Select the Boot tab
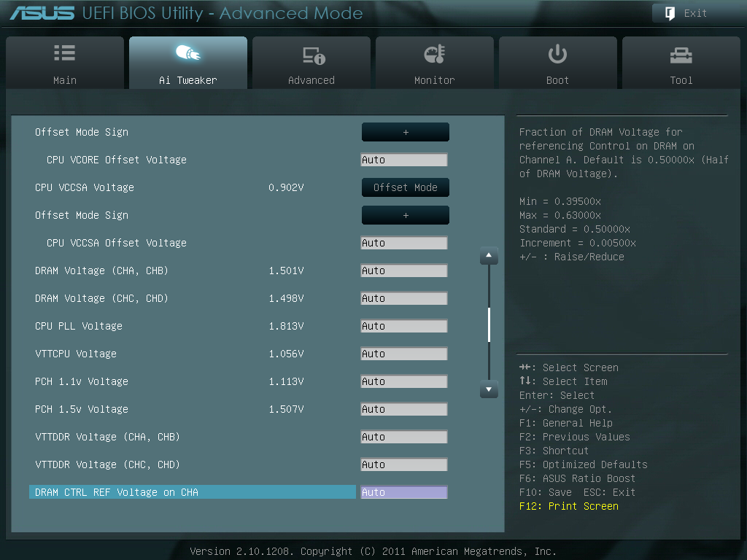Image resolution: width=747 pixels, height=560 pixels. (558, 63)
